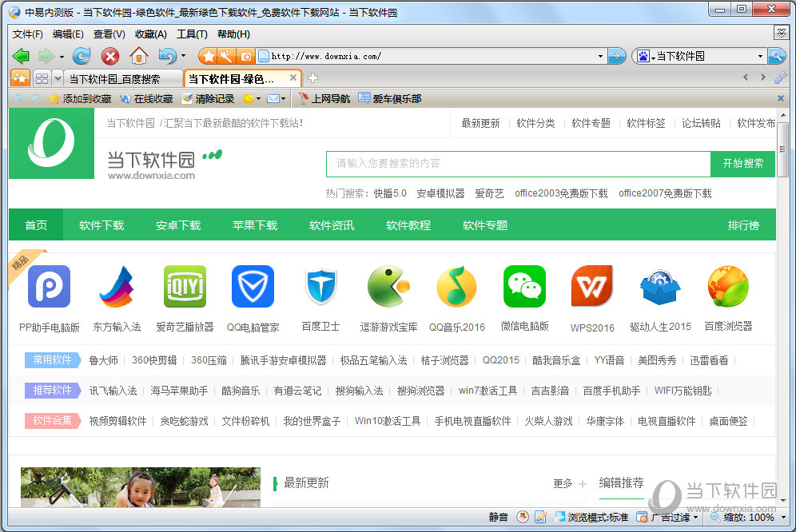Viewport: 796px width, 532px height.
Task: Open the Baidu paw search engine selector
Action: coord(645,57)
